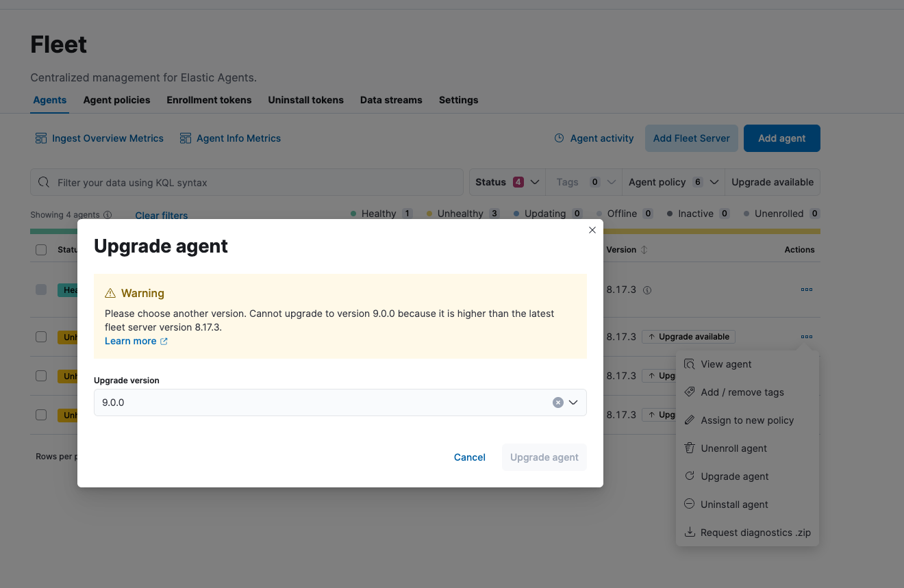Click the KQL syntax filter field
Viewport: 904px width, 588px height.
pyautogui.click(x=247, y=182)
